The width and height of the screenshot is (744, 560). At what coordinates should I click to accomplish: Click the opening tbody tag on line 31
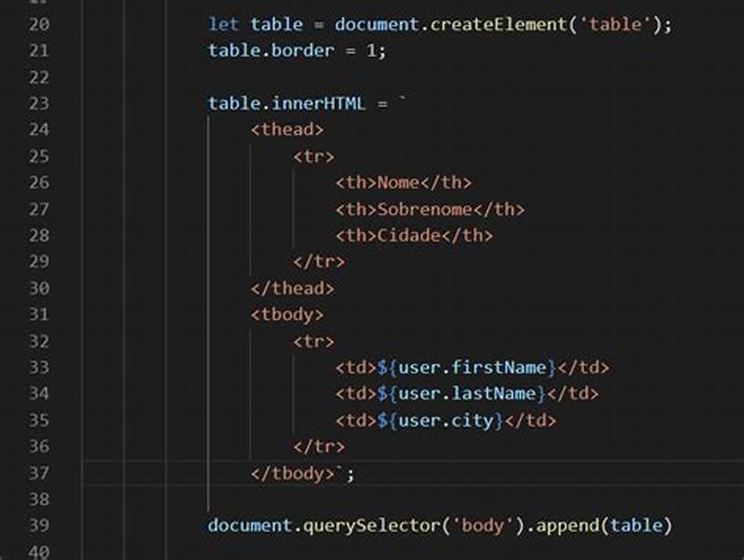pyautogui.click(x=290, y=314)
